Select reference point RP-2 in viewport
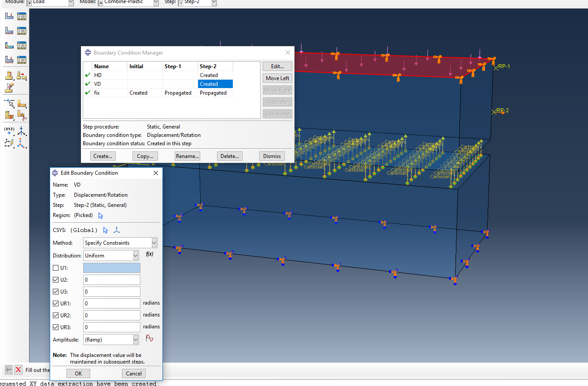The image size is (588, 386). coord(494,112)
